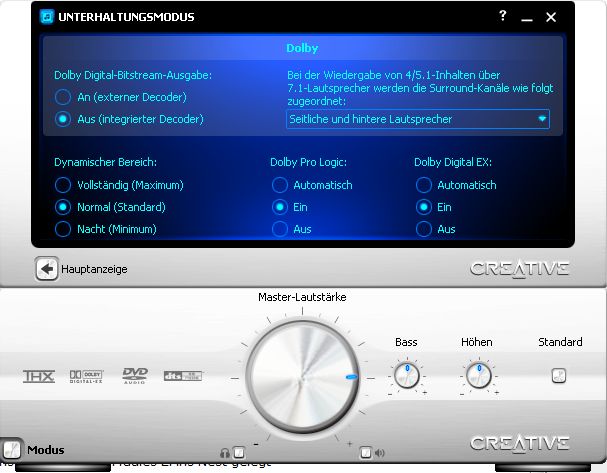Click the DTS logo icon

(183, 375)
